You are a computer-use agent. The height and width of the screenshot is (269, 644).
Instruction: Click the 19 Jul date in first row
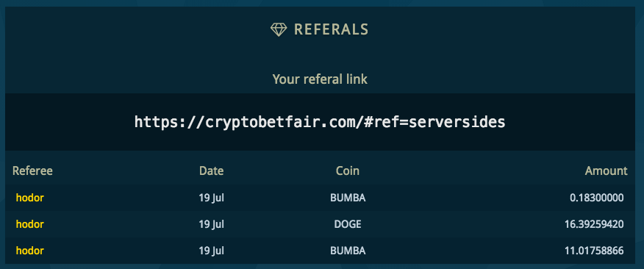tap(212, 198)
